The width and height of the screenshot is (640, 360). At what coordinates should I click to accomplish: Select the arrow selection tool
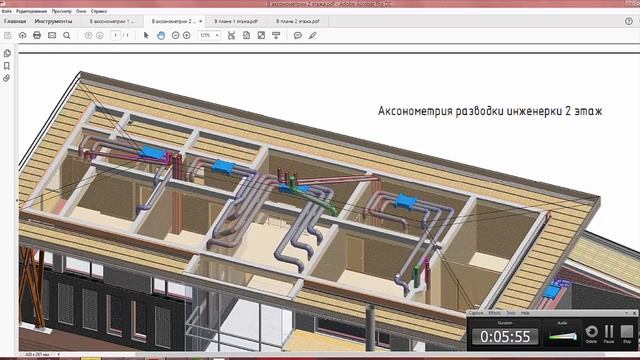146,36
